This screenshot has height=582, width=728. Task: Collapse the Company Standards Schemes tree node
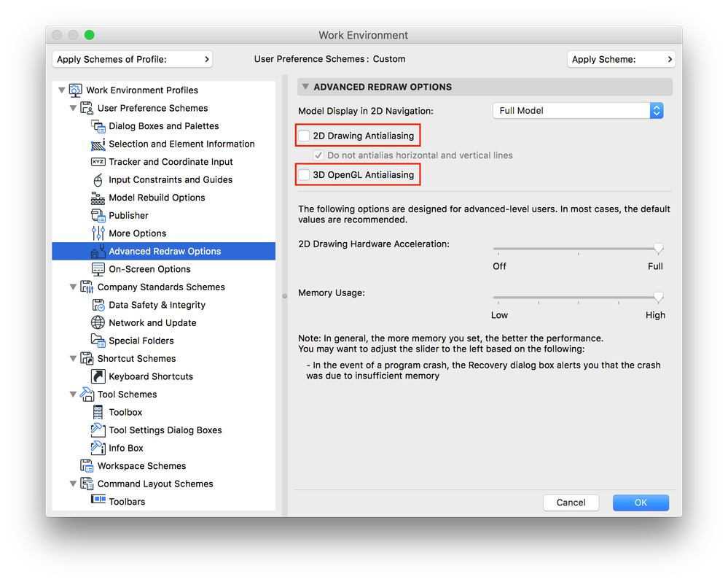pyautogui.click(x=73, y=287)
